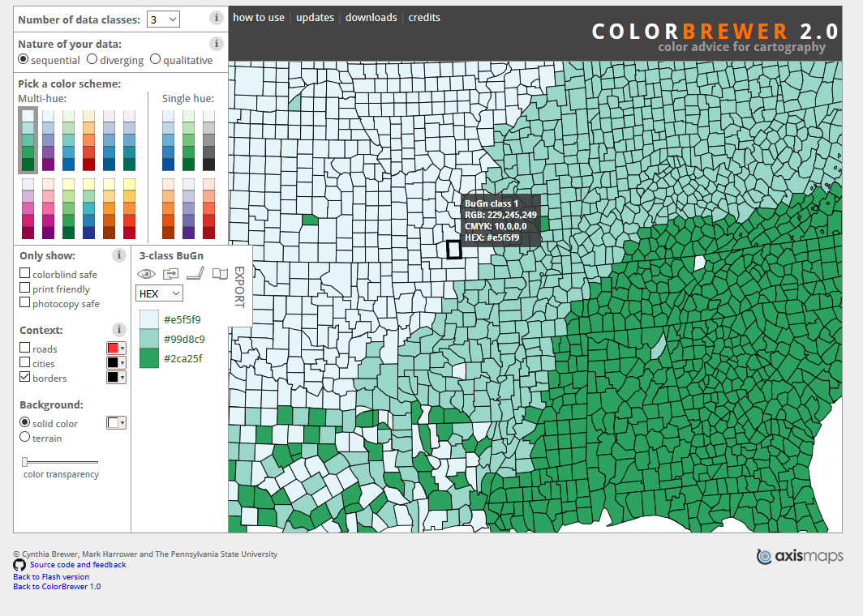Click the info icon beside Context
Viewport: 863px width, 616px height.
coord(119,329)
